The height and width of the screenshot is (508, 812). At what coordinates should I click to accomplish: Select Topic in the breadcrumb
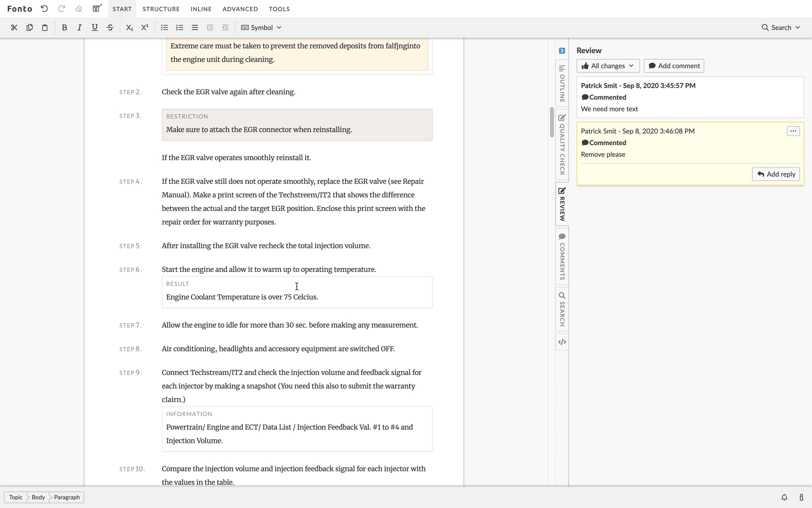pyautogui.click(x=16, y=497)
